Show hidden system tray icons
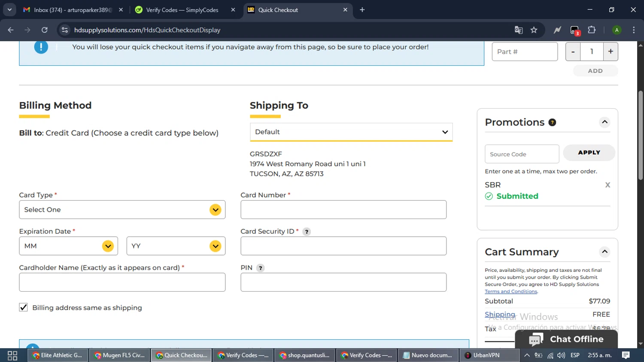The image size is (644, 362). coord(527,356)
